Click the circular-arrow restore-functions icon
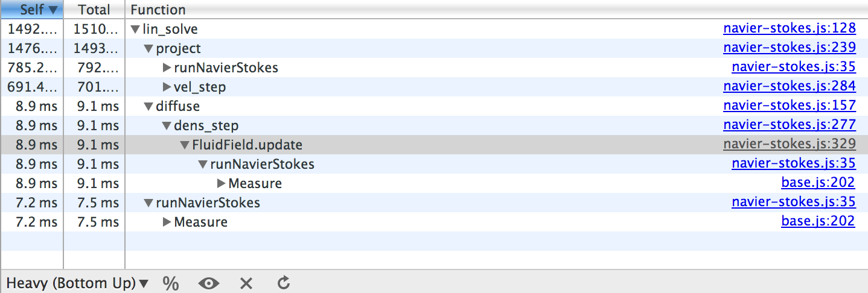 click(284, 283)
